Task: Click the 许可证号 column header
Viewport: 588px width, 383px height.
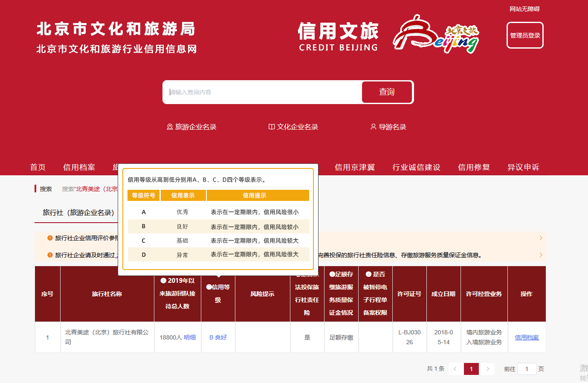Action: tap(409, 294)
